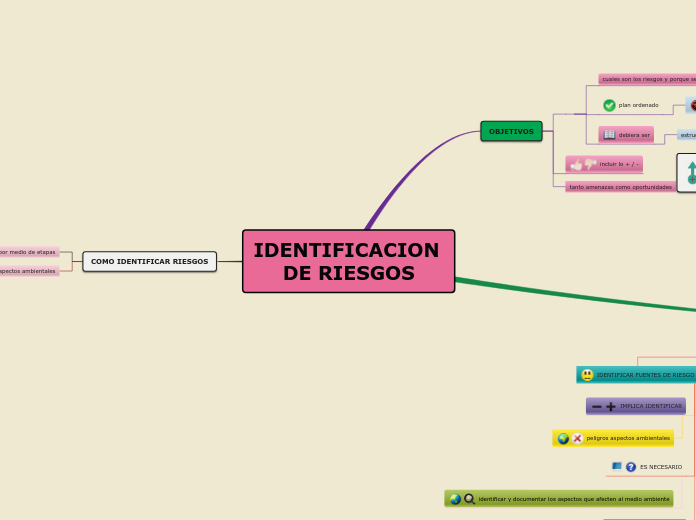Click the thumbs-up icon on incluir lo + / -

click(x=576, y=164)
